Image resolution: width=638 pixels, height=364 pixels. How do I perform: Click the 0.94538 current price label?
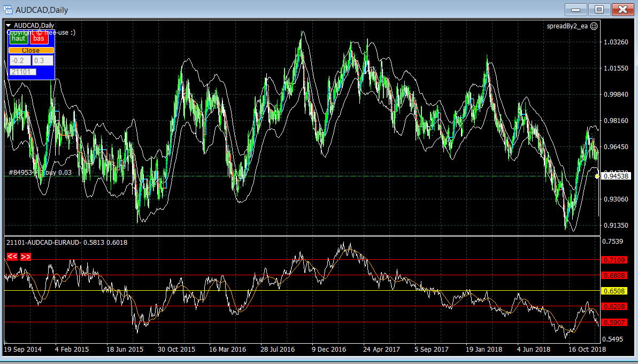(x=616, y=176)
